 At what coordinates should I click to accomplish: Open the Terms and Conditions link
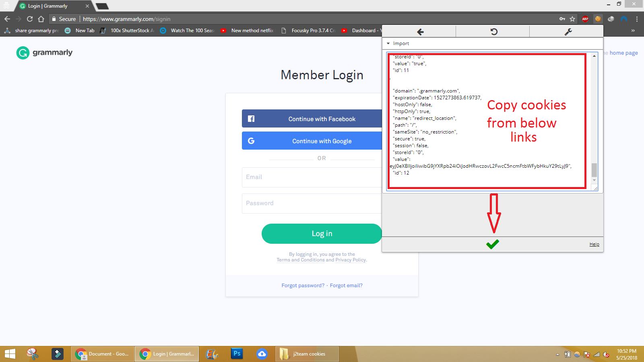(300, 260)
